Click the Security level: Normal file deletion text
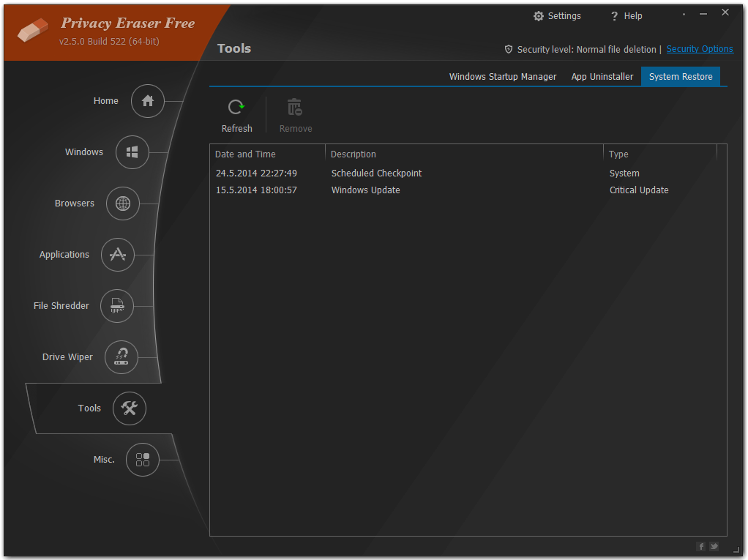 coord(587,50)
